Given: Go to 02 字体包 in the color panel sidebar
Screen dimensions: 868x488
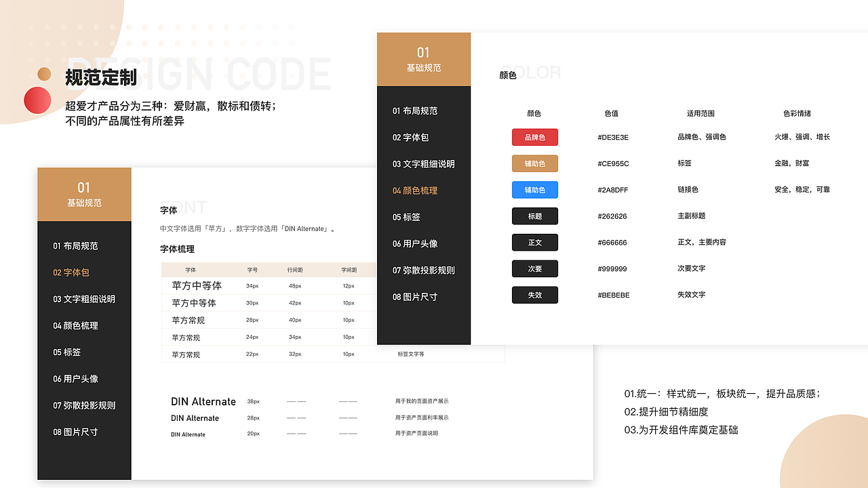Looking at the screenshot, I should click(x=410, y=137).
